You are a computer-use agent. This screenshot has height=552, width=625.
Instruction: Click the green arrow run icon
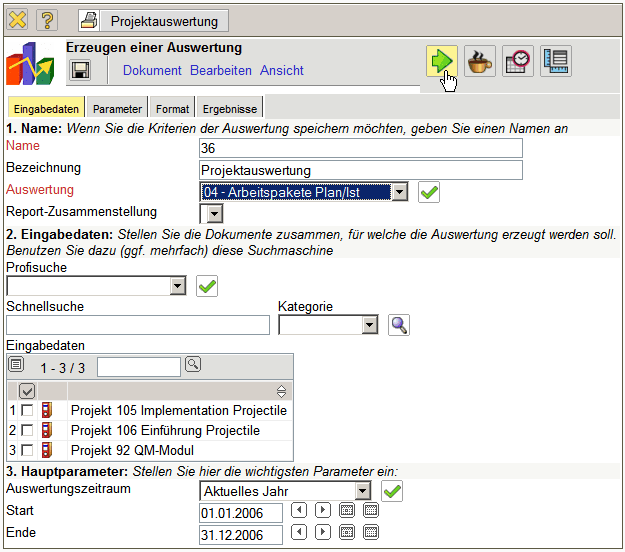[x=440, y=61]
